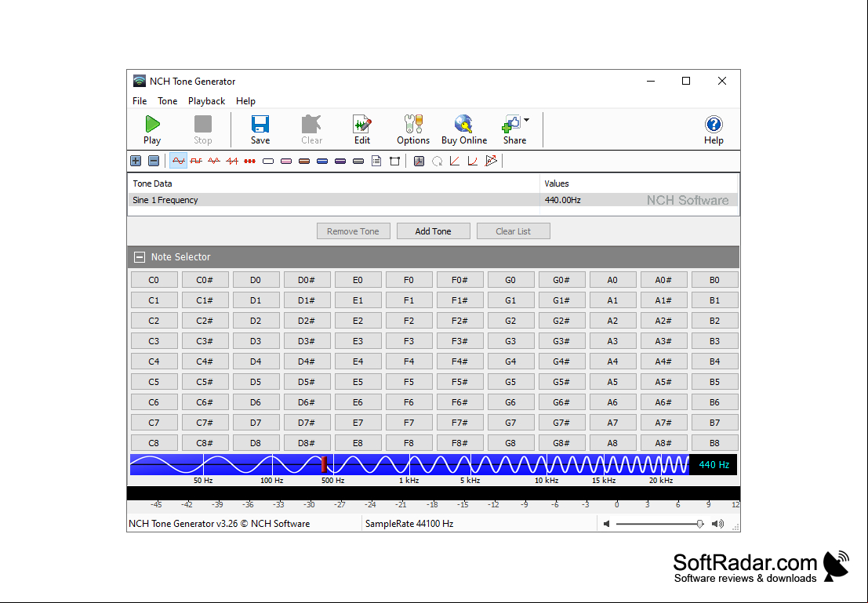Click the Clear List button

513,231
